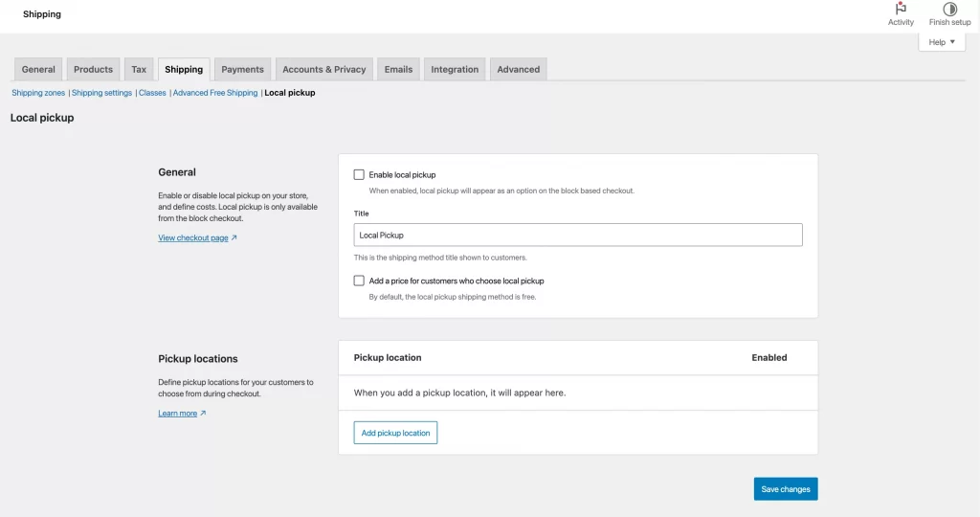This screenshot has height=517, width=980.
Task: Click the Save changes button
Action: pos(786,489)
